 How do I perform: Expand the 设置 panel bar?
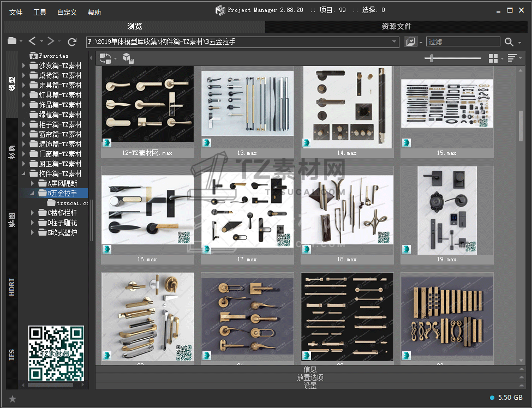click(310, 386)
